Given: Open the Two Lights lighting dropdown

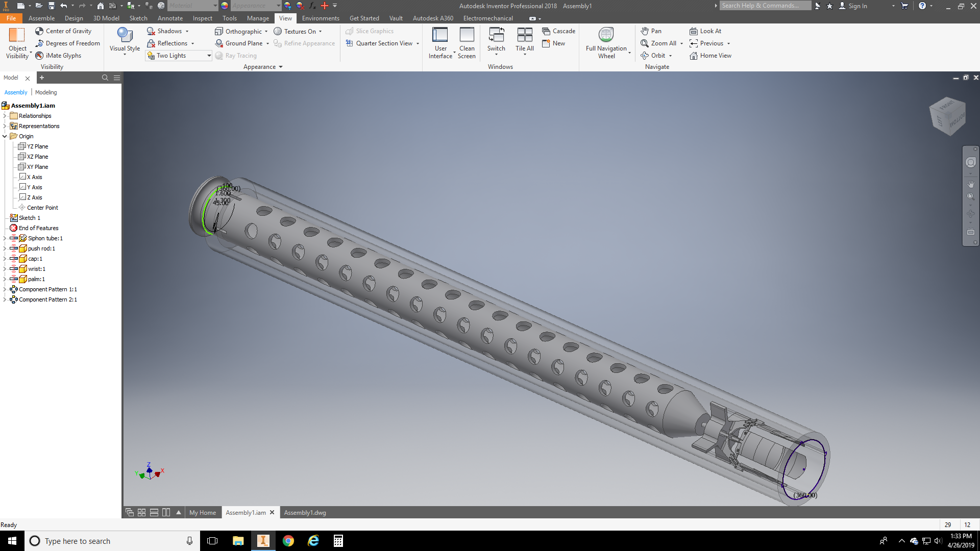Looking at the screenshot, I should [x=209, y=56].
